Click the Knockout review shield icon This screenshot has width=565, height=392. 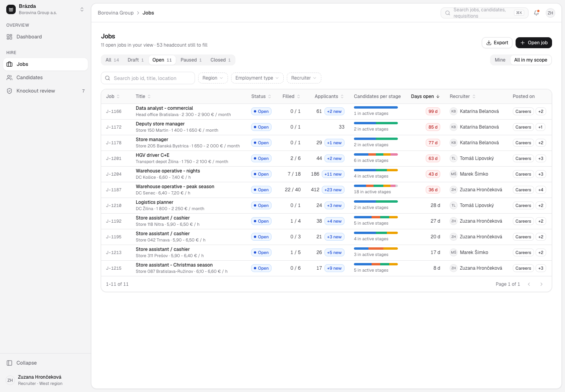coord(9,91)
